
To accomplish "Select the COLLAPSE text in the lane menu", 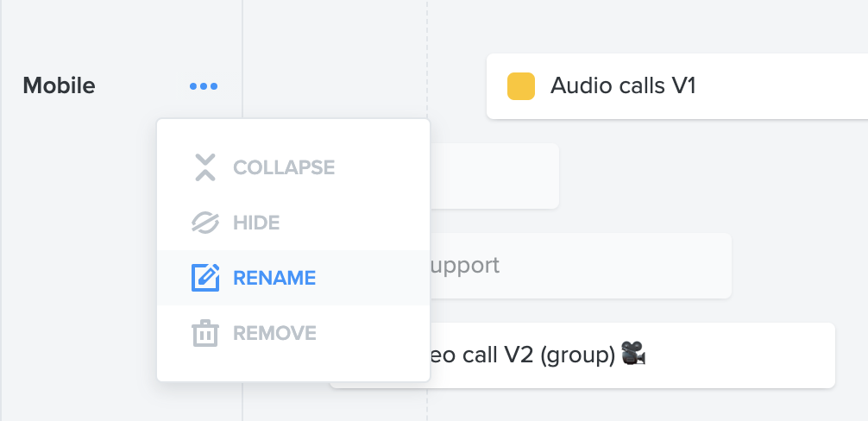I will (x=283, y=167).
